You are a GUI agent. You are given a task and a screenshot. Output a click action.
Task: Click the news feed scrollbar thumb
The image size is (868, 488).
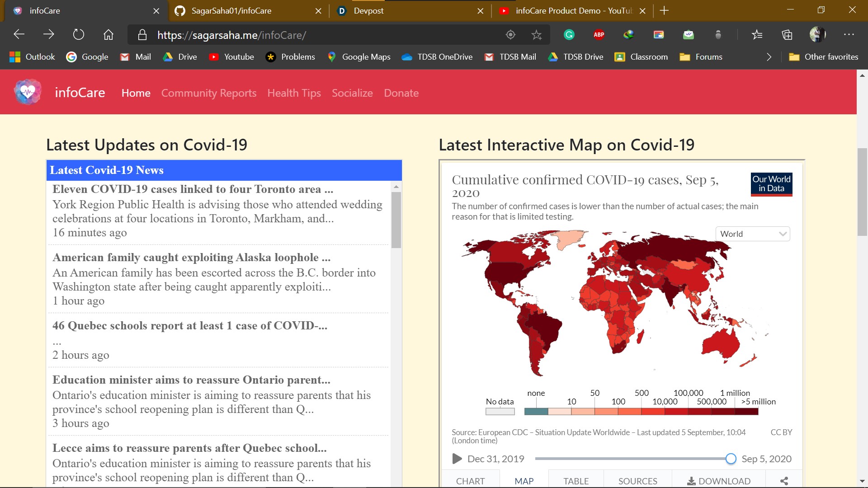(396, 220)
